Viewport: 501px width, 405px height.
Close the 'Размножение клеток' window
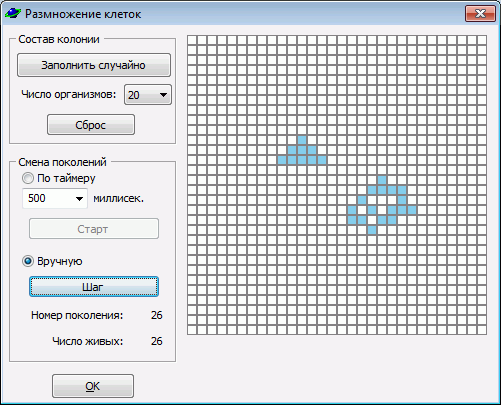pos(480,14)
